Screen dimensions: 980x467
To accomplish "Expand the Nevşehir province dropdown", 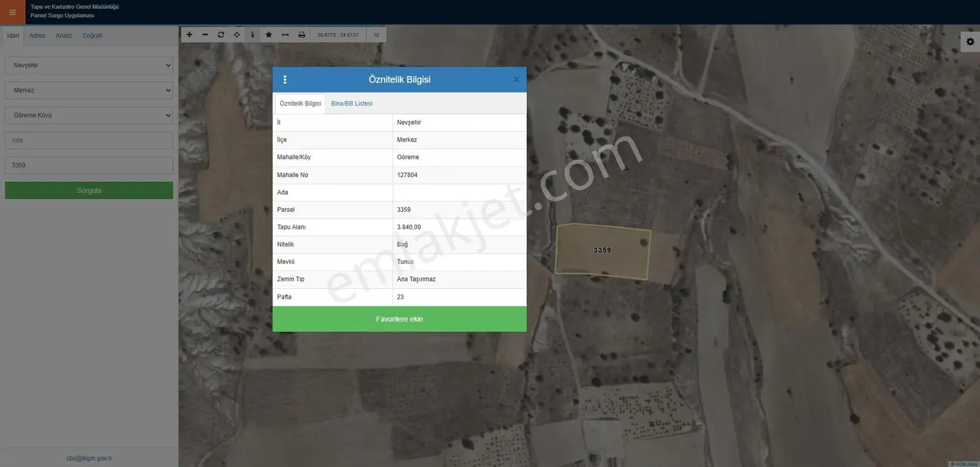I will pos(89,65).
